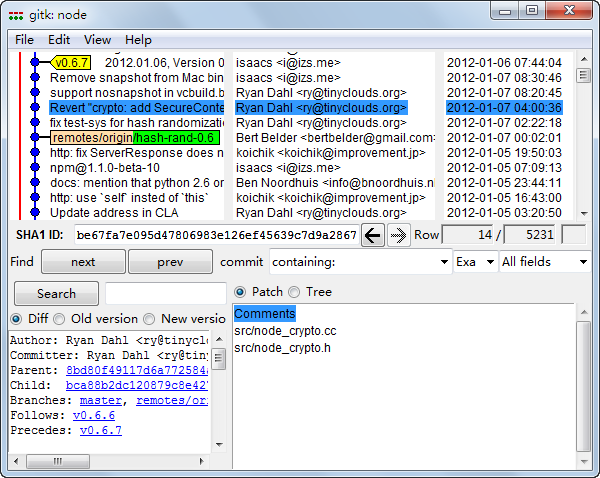Select commit 'docs: mention that python 2.6 or'
600x478 pixels.
(x=137, y=183)
